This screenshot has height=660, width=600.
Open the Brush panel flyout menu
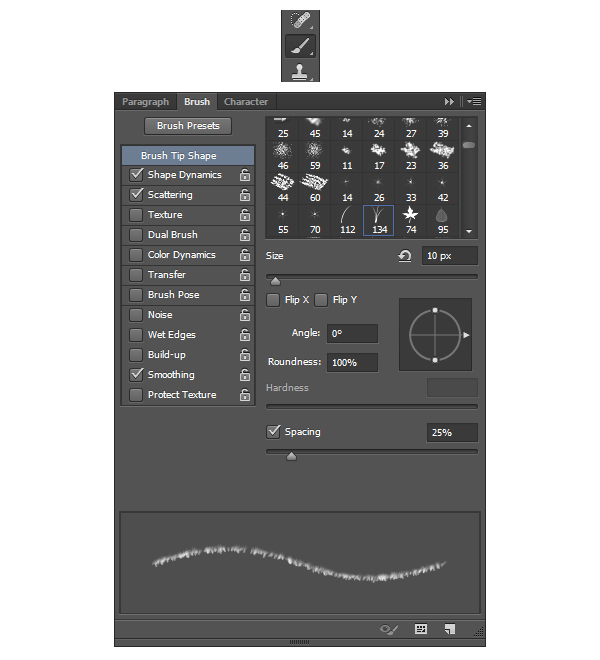pos(473,102)
